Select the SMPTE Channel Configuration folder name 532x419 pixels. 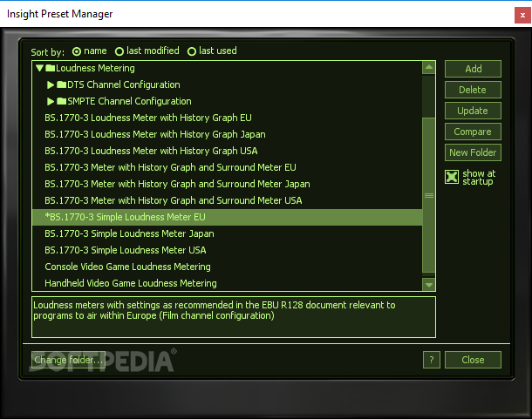point(129,101)
